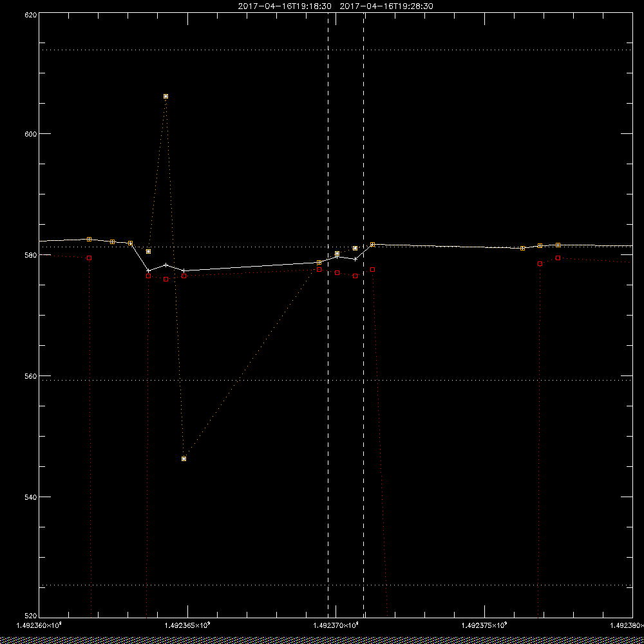Click the start timestamp 2017-04-16T19:18:30 in title
Screen dimensions: 644x644
(285, 6)
